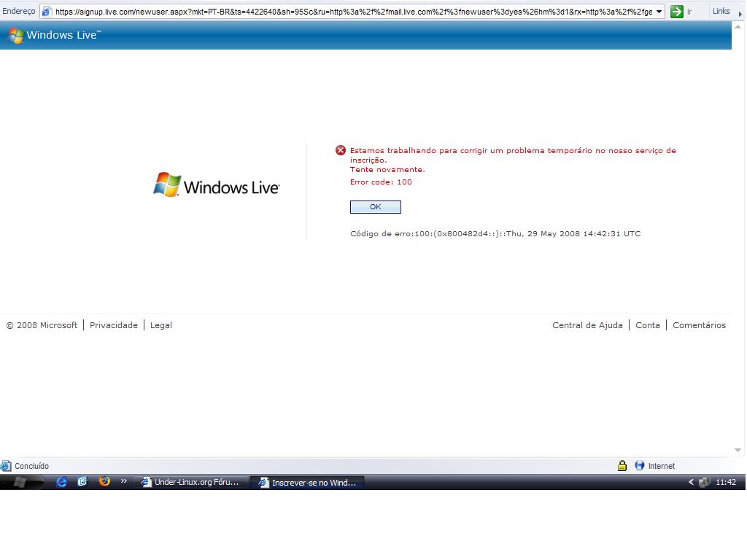
Task: Click the scrollbar down arrow
Action: [738, 450]
